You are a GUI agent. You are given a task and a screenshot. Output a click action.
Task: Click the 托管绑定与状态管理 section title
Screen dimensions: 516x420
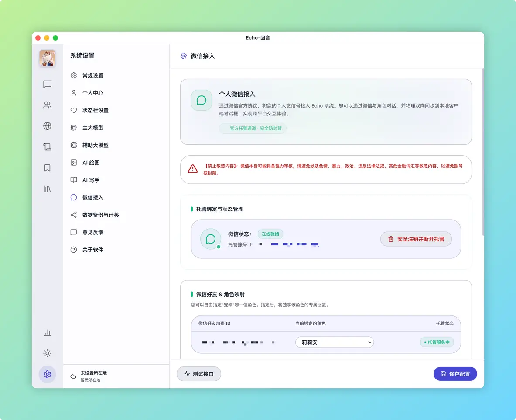point(220,209)
